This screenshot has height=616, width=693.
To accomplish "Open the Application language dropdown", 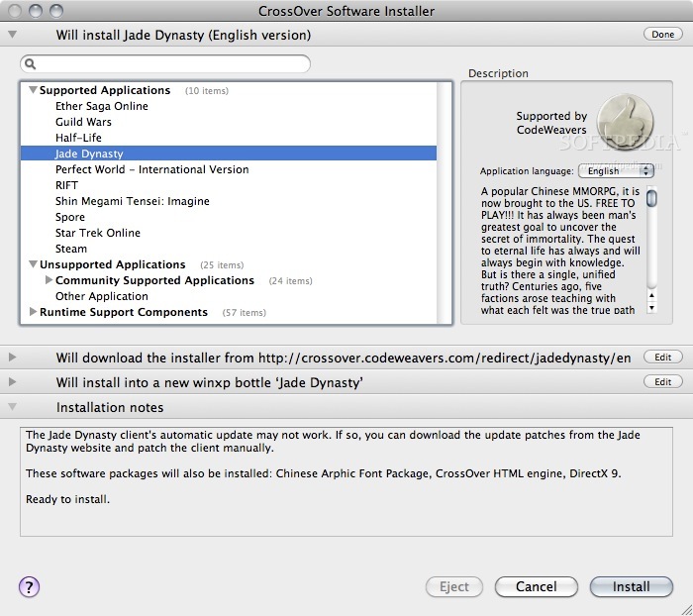I will pyautogui.click(x=616, y=170).
